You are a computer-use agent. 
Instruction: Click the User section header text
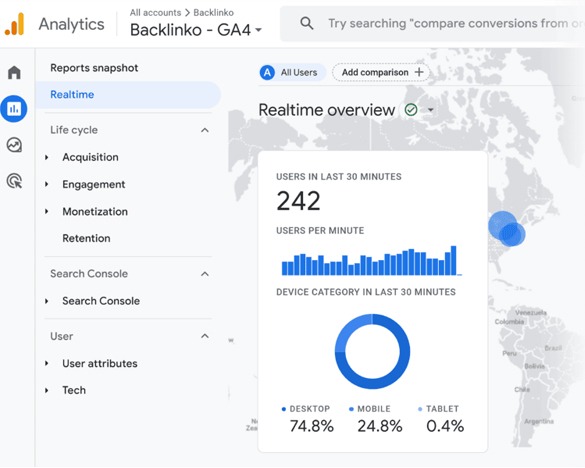[62, 336]
